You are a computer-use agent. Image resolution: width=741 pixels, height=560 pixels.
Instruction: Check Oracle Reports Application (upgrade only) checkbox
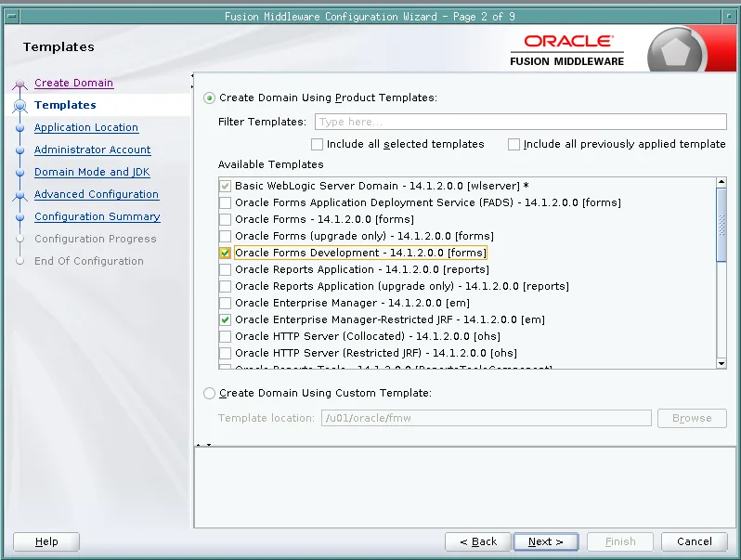coord(226,286)
